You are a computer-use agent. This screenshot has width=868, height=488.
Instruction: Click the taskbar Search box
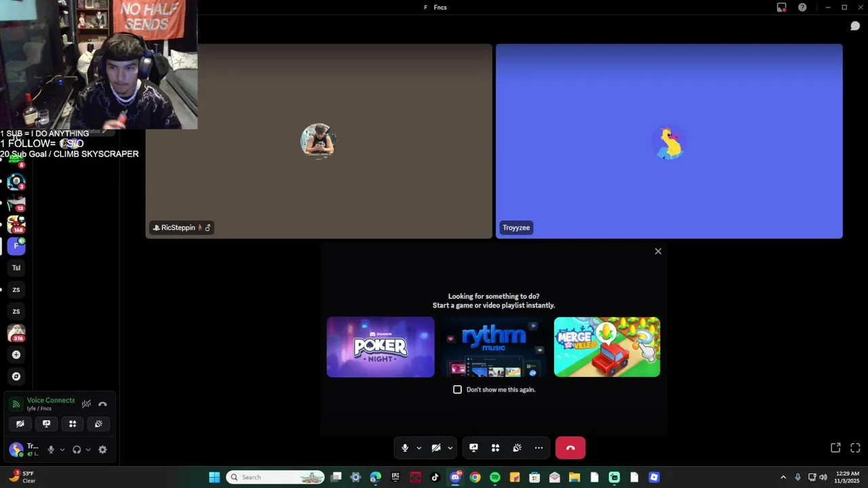point(275,477)
